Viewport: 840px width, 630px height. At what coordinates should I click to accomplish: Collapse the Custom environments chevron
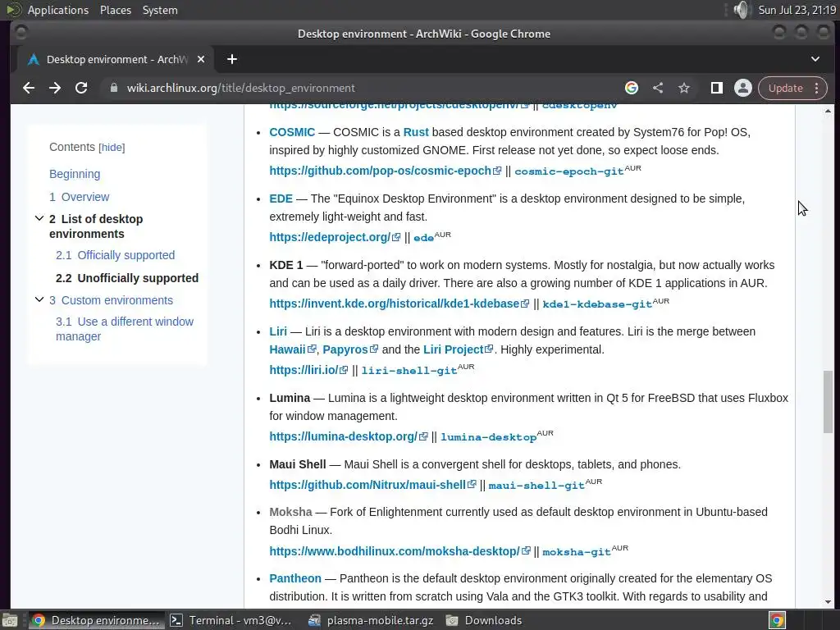click(39, 299)
